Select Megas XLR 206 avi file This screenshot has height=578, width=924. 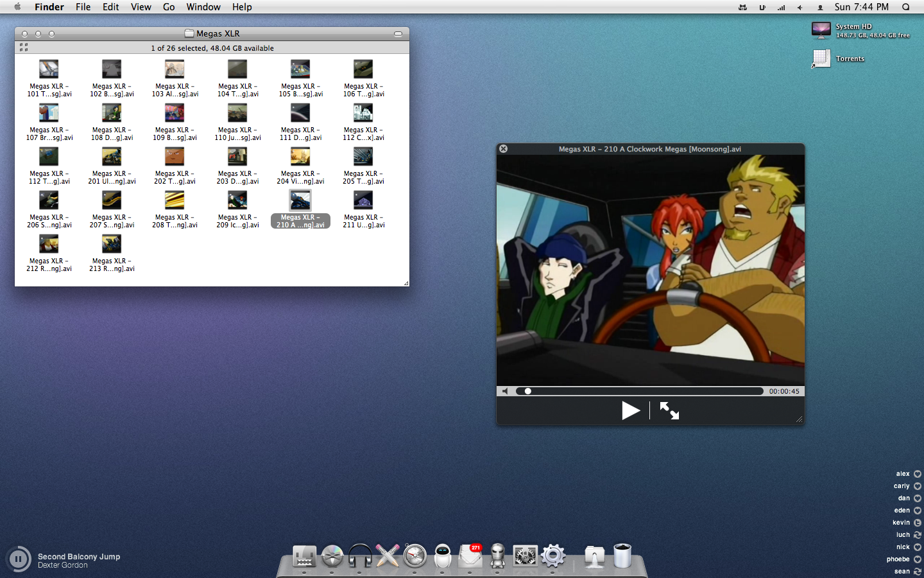coord(49,210)
